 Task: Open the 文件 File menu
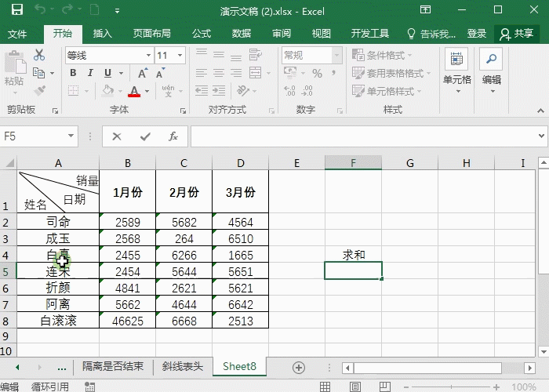pyautogui.click(x=17, y=34)
